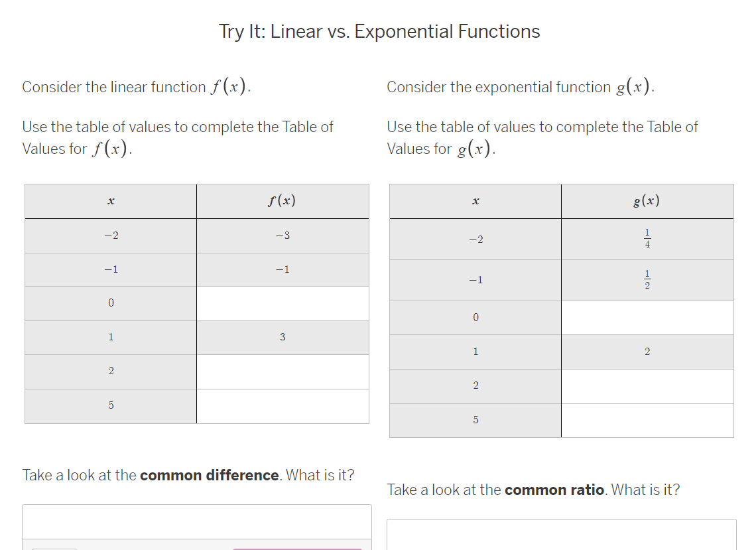Click the cell containing value 3

point(283,337)
